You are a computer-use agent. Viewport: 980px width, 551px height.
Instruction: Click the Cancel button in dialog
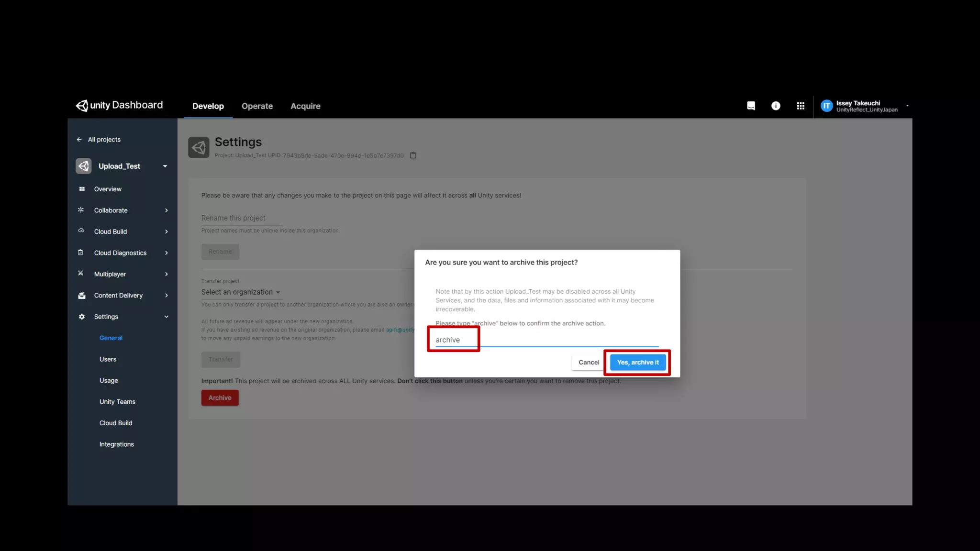coord(589,363)
